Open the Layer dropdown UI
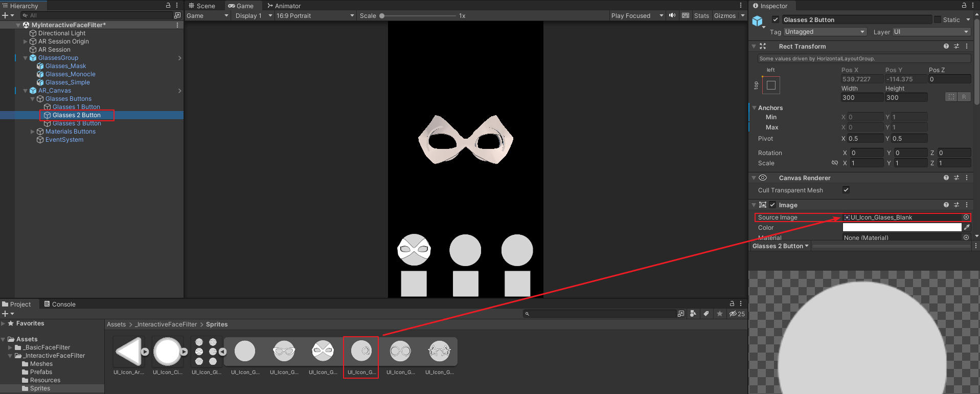Screen dimensions: 980x394 tap(931, 32)
